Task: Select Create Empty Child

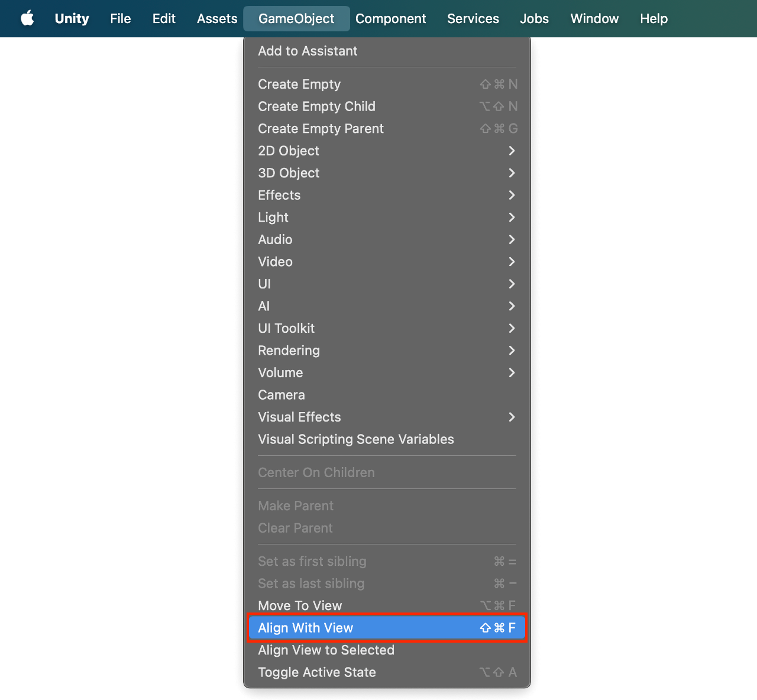Action: pyautogui.click(x=387, y=106)
